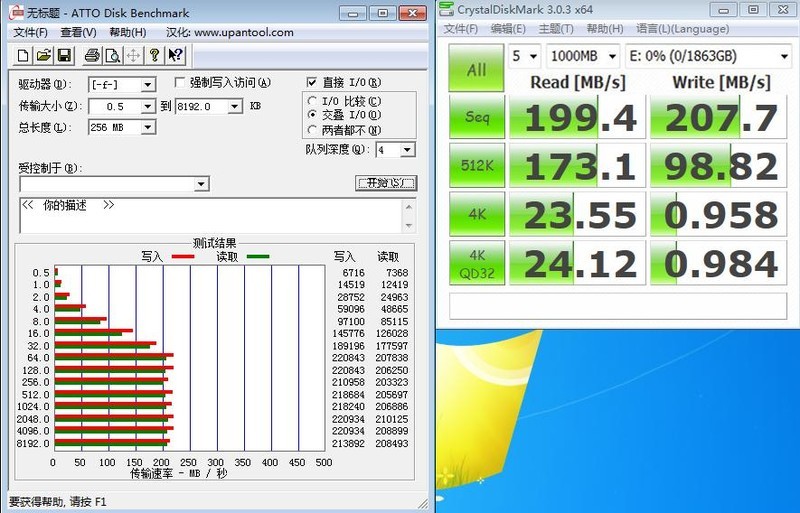Click the New file icon in ATTO toolbar
The width and height of the screenshot is (800, 513).
point(23,56)
